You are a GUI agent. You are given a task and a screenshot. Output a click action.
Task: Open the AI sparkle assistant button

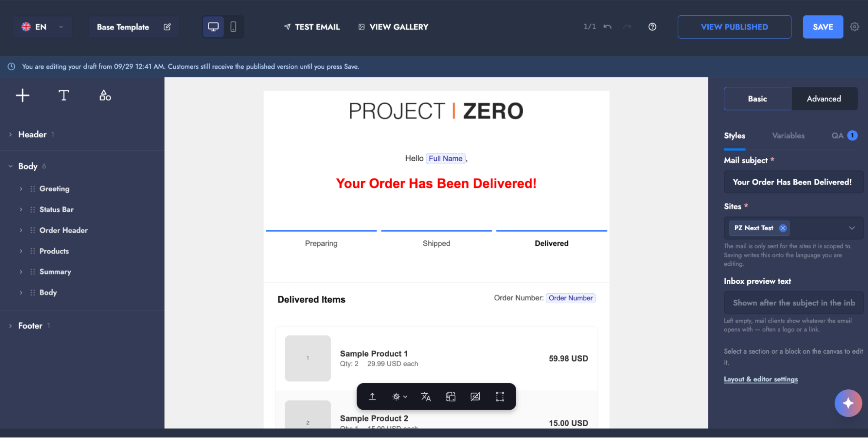point(848,403)
